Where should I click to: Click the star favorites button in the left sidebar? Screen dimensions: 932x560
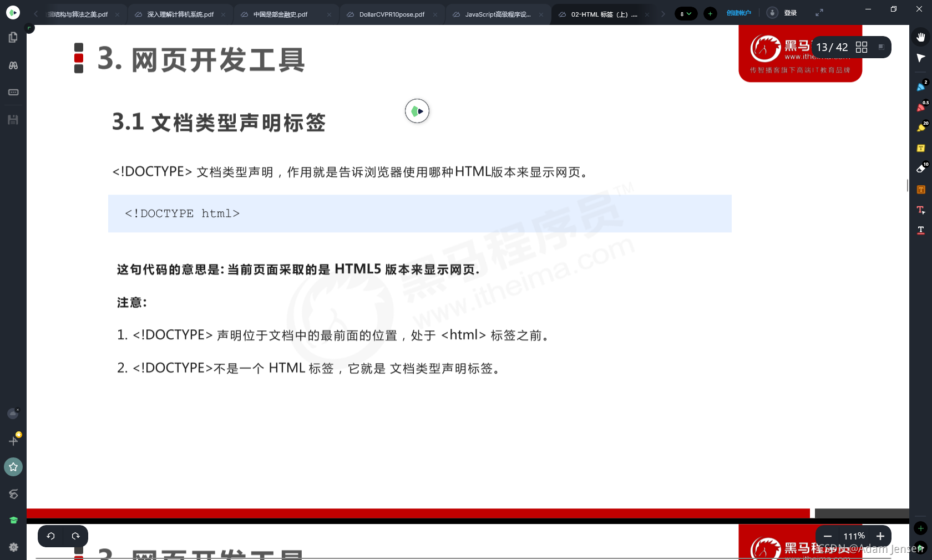pyautogui.click(x=13, y=467)
